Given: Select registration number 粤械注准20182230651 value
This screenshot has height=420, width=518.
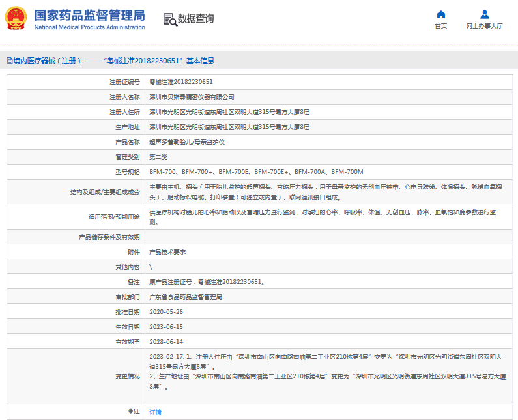Looking at the screenshot, I should click(181, 82).
